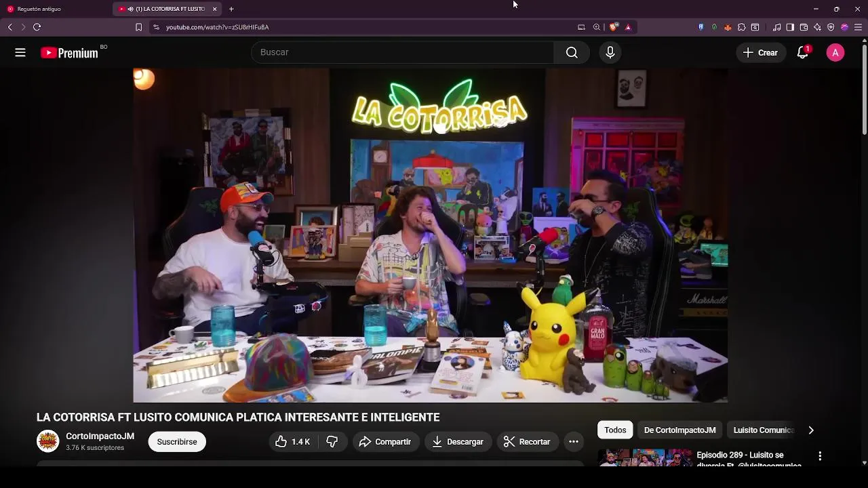Open the tab search extension icon

pos(755,27)
